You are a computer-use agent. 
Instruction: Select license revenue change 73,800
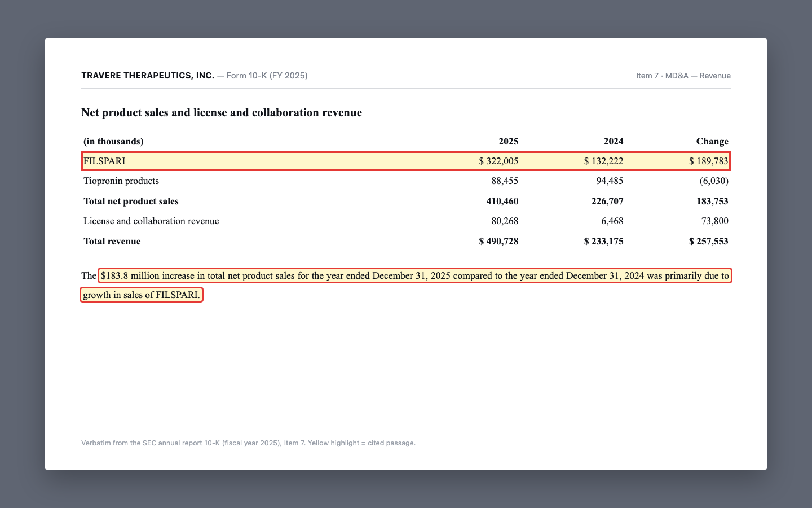tap(715, 221)
